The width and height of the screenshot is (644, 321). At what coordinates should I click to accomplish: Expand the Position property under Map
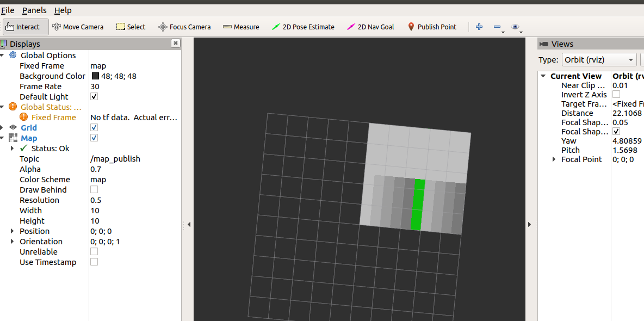[13, 231]
